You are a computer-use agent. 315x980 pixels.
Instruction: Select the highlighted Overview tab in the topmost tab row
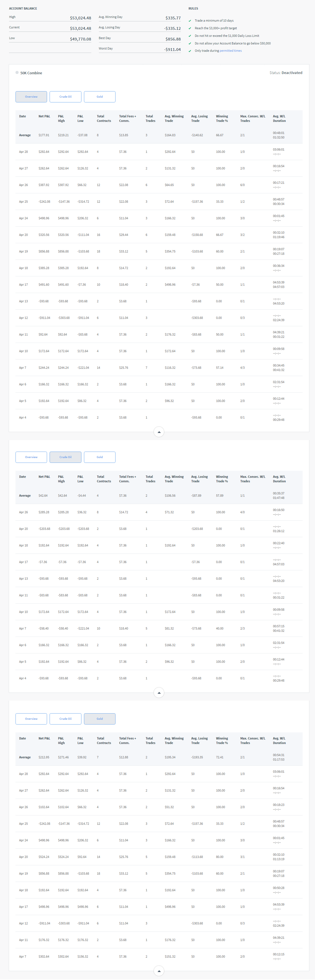pos(31,97)
